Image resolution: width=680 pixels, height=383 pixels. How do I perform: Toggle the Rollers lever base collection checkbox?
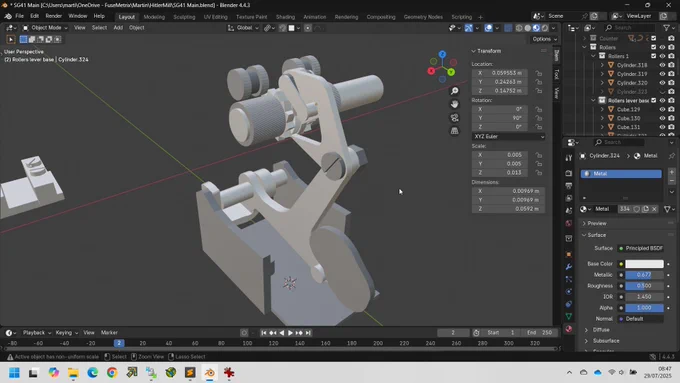[654, 100]
